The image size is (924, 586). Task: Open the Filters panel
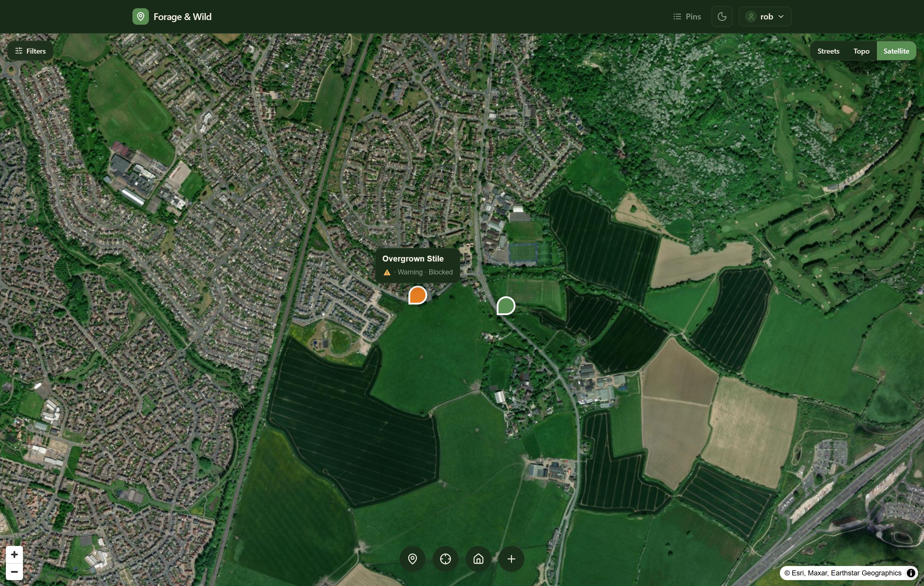tap(30, 51)
